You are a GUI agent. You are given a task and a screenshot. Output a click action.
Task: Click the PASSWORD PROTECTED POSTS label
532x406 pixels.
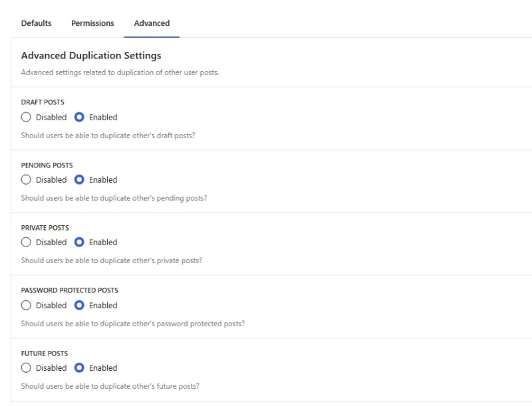[69, 290]
